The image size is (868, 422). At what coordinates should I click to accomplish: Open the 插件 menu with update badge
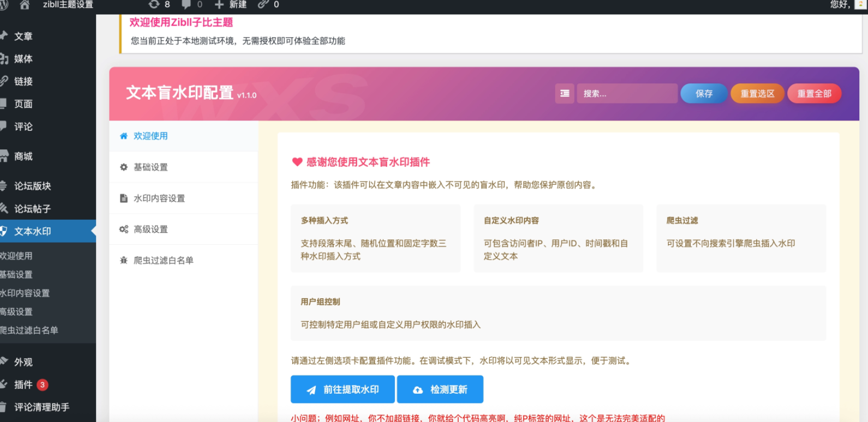pos(23,385)
